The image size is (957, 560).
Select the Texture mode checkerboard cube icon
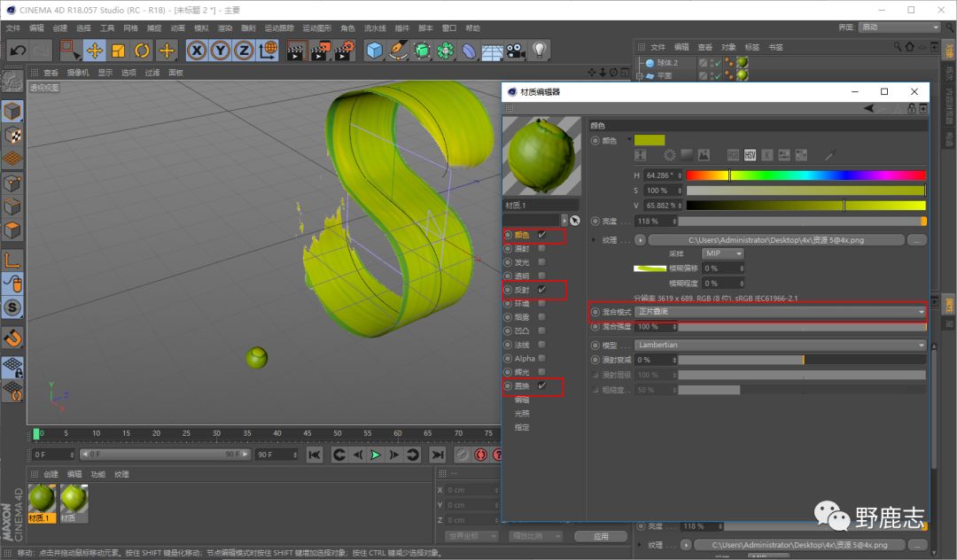point(12,136)
